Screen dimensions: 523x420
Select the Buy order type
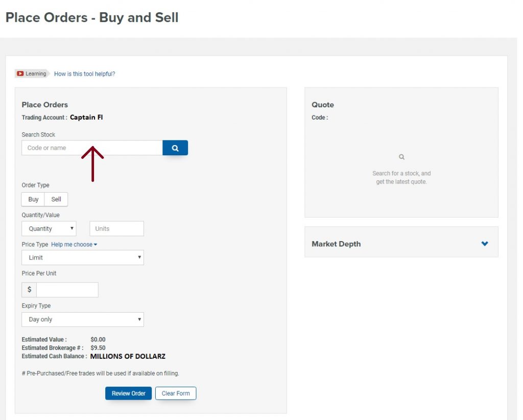point(33,199)
